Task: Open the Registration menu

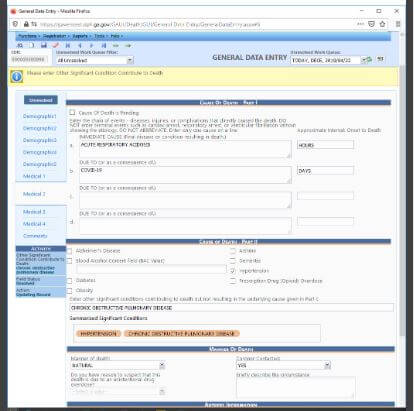Action: tap(56, 36)
